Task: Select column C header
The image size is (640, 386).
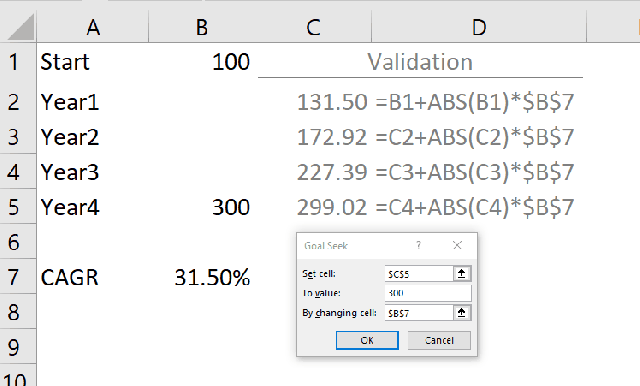Action: (313, 27)
